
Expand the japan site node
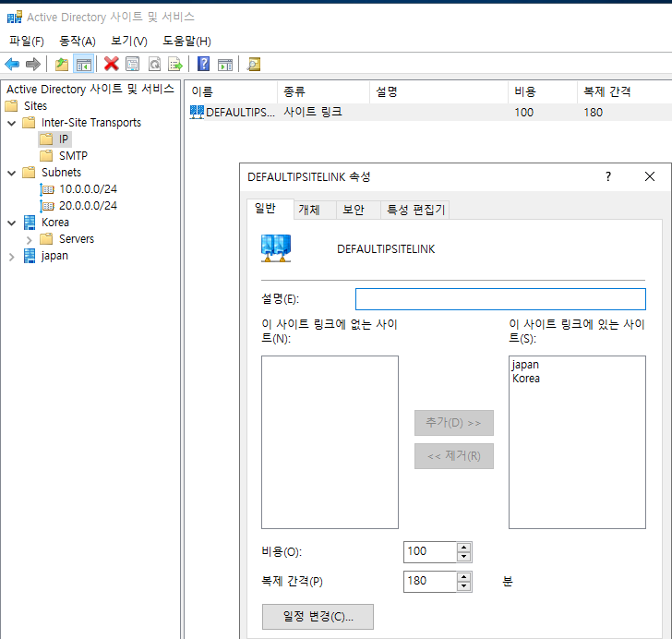[12, 257]
